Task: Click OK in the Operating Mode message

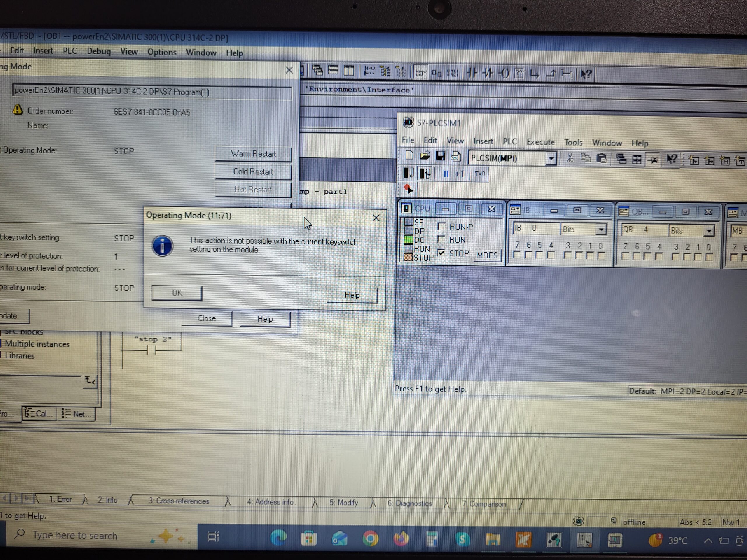Action: [x=177, y=293]
